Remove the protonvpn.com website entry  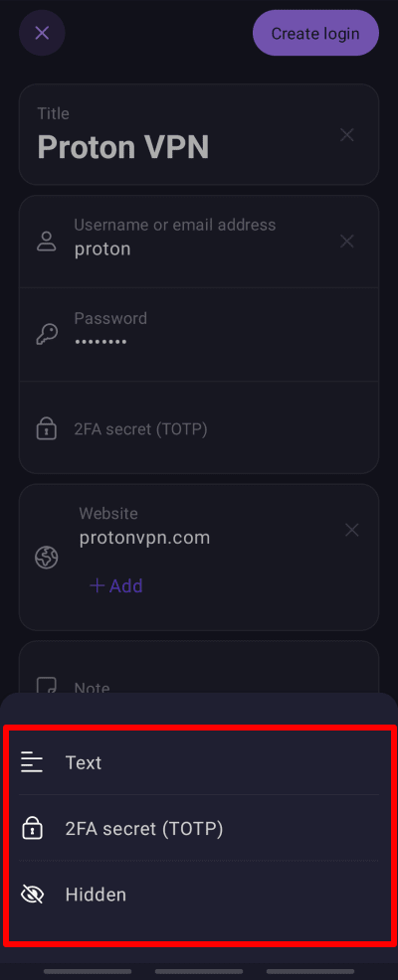(352, 530)
